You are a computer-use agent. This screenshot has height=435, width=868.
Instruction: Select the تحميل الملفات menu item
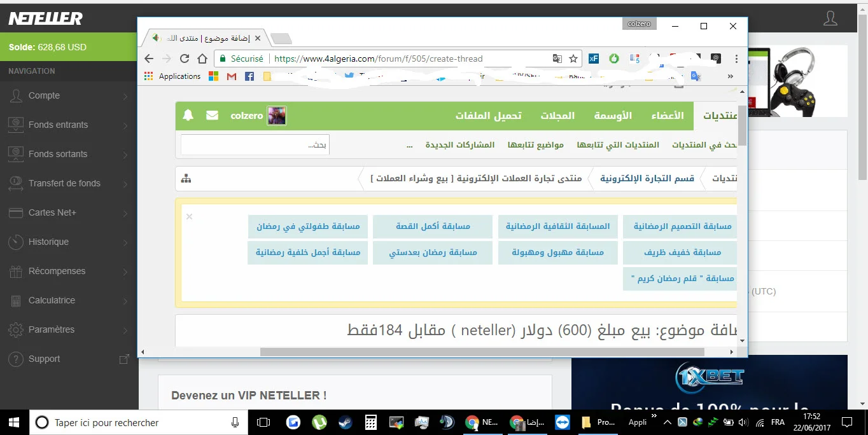point(488,116)
